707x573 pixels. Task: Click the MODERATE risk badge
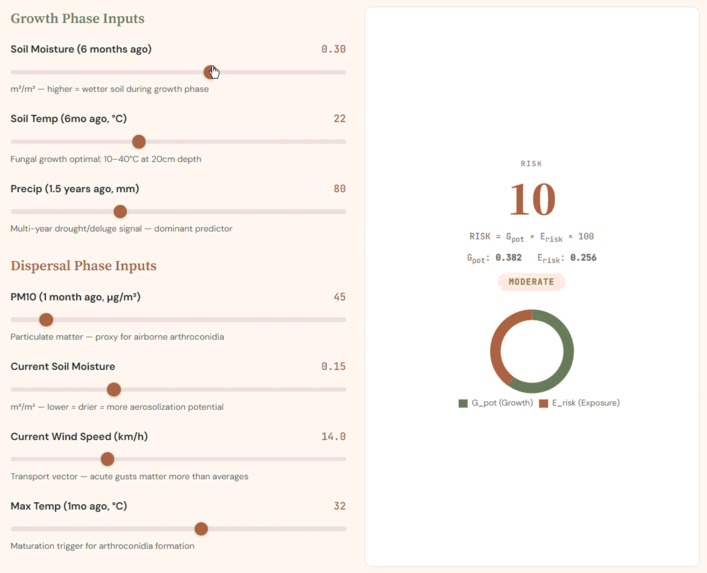pos(531,282)
